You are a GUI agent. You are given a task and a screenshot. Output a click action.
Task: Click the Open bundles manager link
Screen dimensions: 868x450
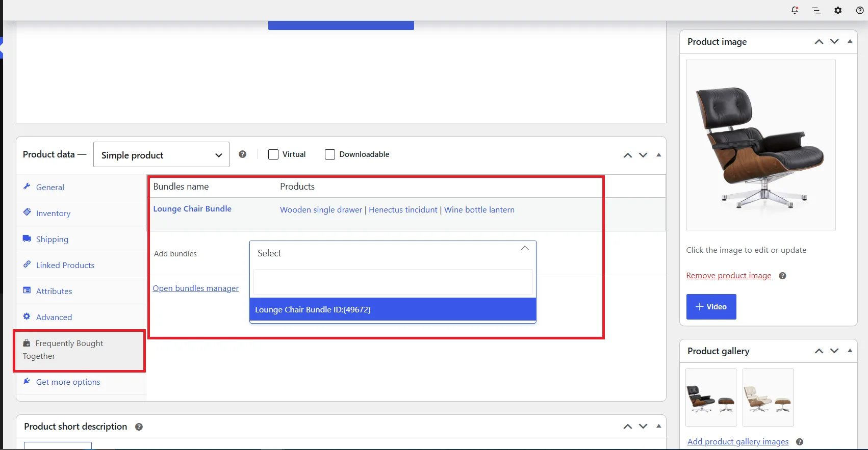(x=196, y=288)
